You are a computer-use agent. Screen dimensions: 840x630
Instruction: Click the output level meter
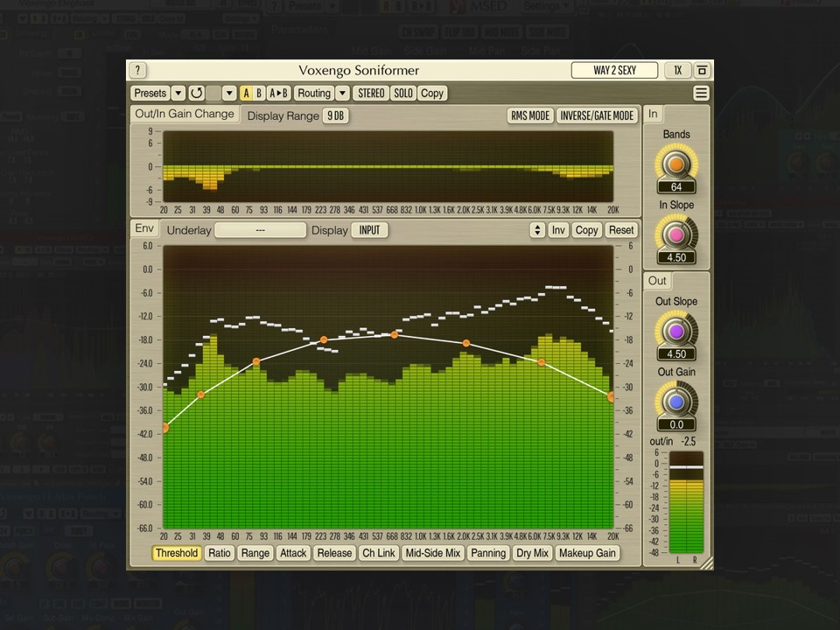point(686,502)
